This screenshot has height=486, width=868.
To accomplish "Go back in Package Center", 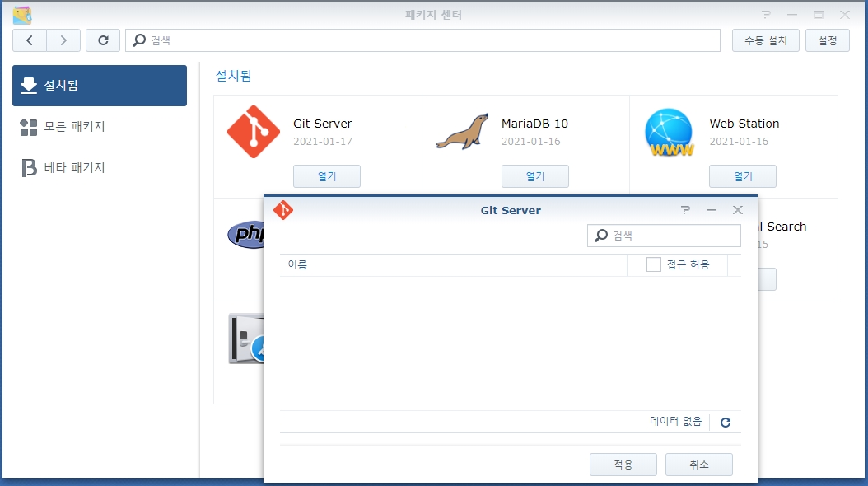I will point(30,40).
